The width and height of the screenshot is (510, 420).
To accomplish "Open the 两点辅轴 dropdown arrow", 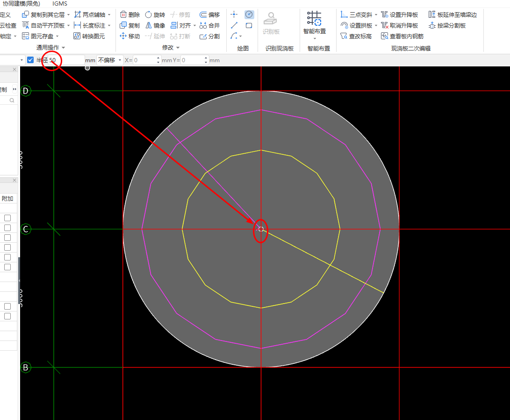I will [109, 14].
